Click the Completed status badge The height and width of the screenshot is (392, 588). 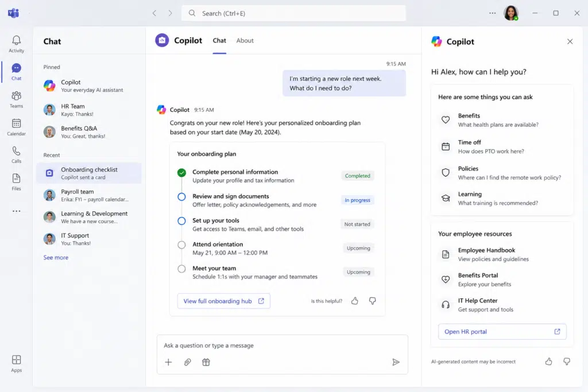tap(357, 176)
